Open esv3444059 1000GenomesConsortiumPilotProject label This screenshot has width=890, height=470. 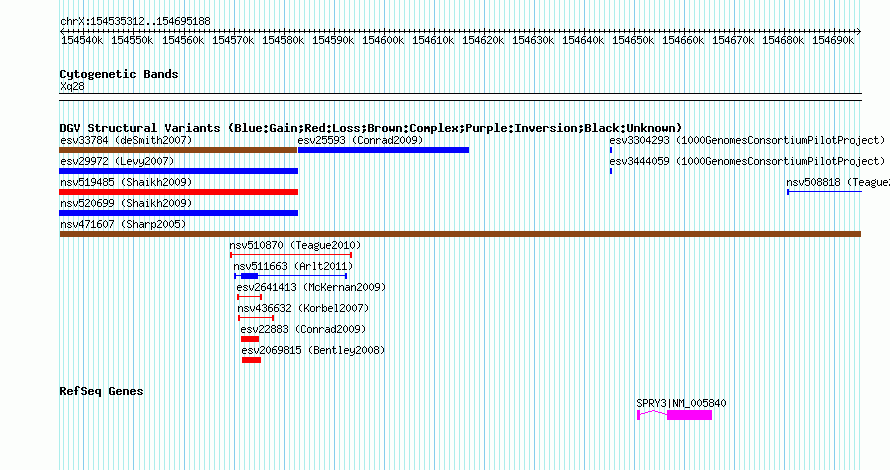pyautogui.click(x=747, y=161)
